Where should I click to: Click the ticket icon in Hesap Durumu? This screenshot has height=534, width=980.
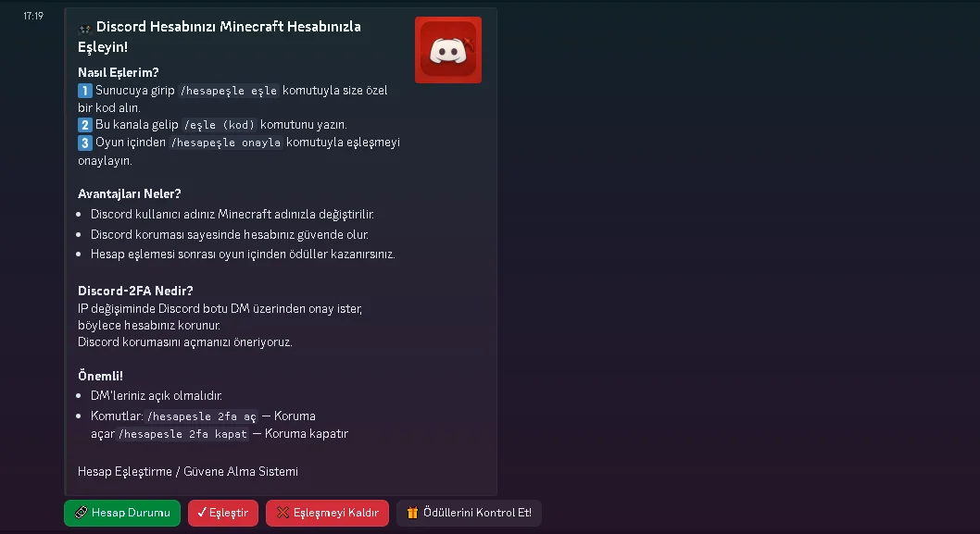pos(82,513)
